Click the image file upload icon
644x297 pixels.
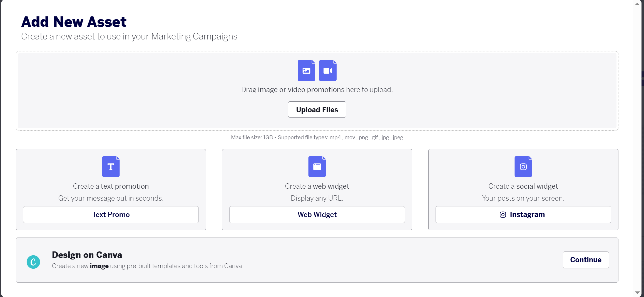click(306, 71)
